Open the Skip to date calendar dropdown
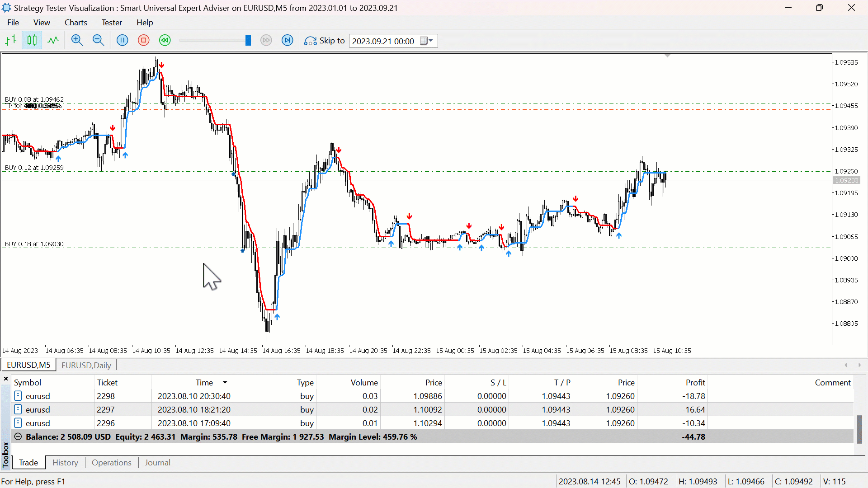Image resolution: width=868 pixels, height=488 pixels. (x=427, y=41)
